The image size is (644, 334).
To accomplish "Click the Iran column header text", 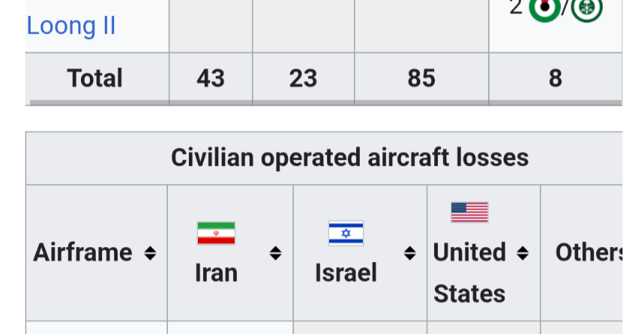I will 216,272.
